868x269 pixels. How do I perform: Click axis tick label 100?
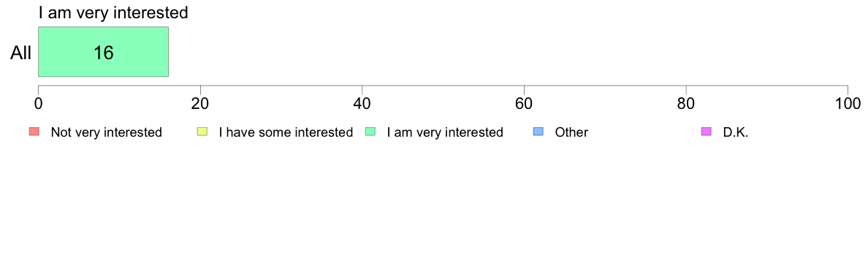pos(848,104)
